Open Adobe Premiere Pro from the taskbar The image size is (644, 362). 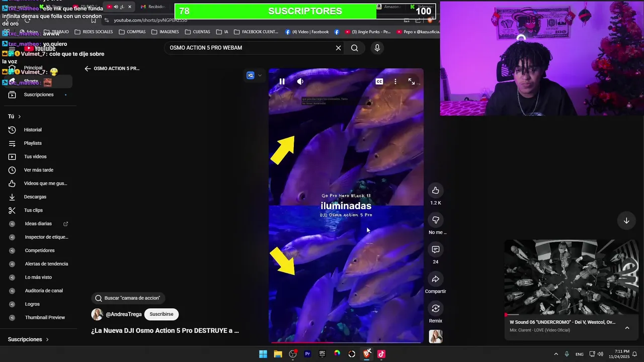(307, 354)
